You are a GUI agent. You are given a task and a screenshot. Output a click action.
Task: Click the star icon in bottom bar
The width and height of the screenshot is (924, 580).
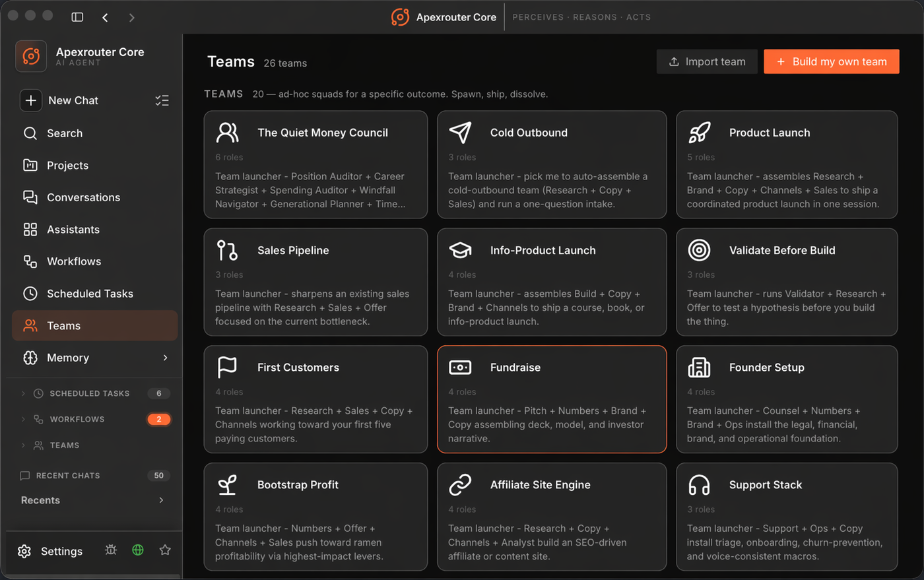click(x=165, y=550)
